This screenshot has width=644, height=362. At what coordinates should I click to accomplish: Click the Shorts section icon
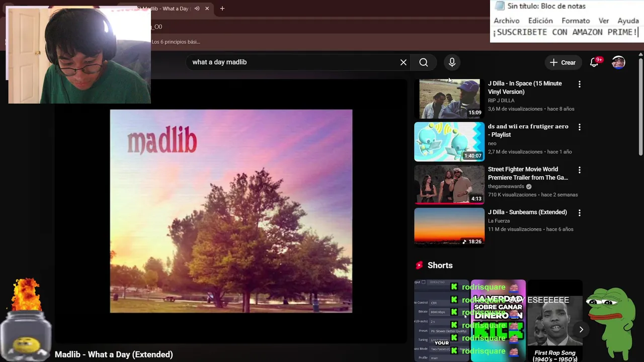tap(419, 265)
